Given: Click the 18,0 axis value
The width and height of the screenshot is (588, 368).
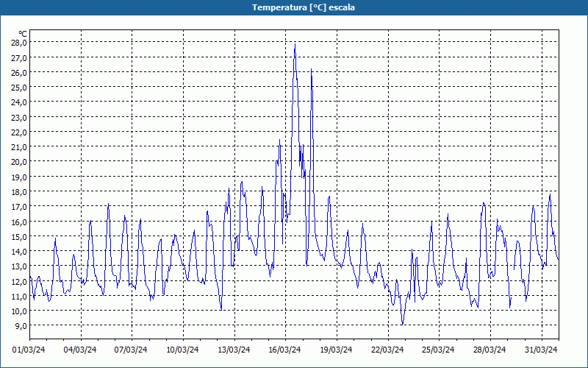Looking at the screenshot, I should point(19,191).
